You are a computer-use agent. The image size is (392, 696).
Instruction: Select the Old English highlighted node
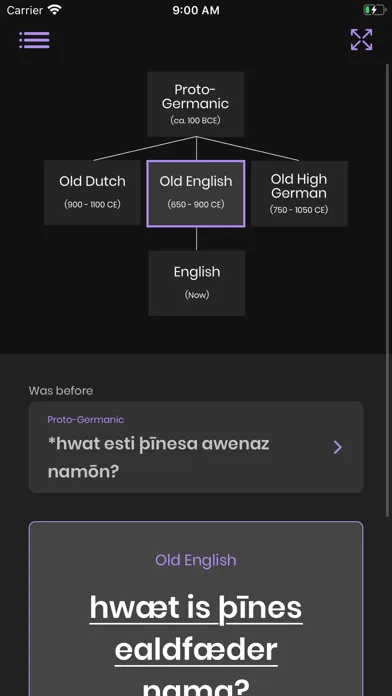pos(196,194)
